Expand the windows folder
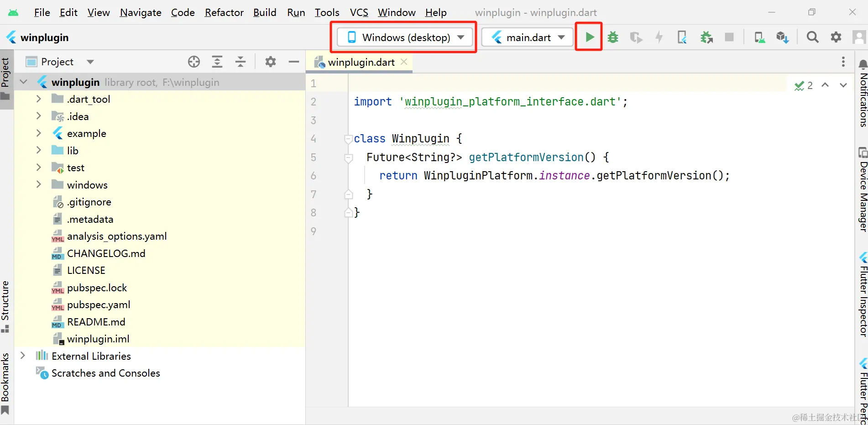The image size is (868, 425). point(39,184)
